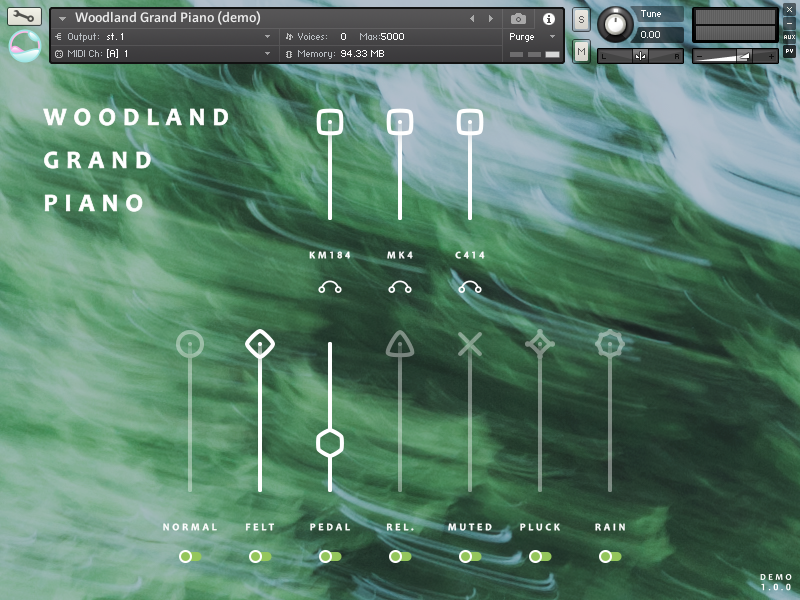Click the KM184 label
Screen dimensions: 800x600
[x=330, y=255]
